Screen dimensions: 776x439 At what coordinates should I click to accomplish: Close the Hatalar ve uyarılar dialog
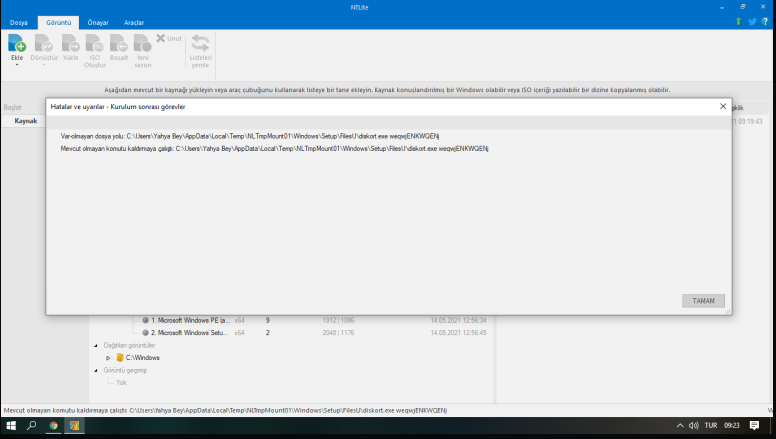[x=723, y=106]
